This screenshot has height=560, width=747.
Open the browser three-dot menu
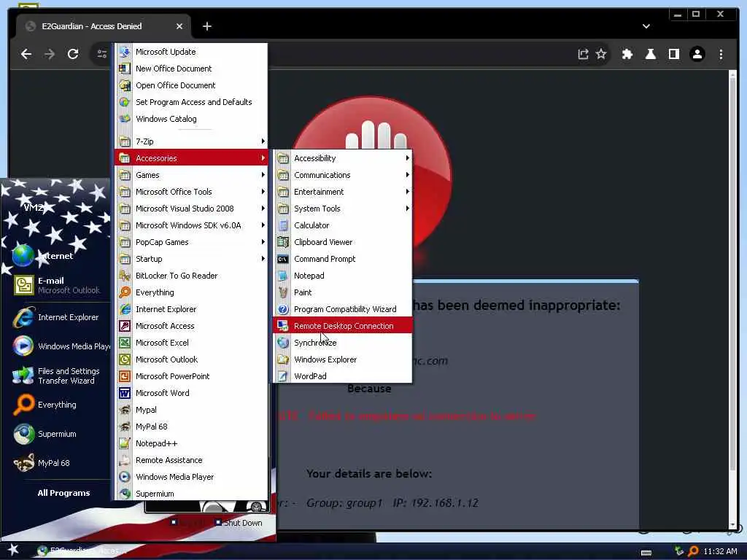tap(721, 54)
